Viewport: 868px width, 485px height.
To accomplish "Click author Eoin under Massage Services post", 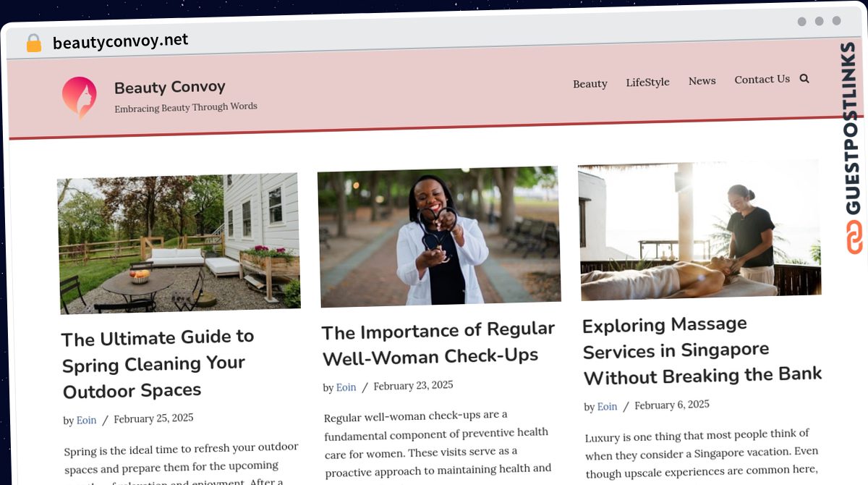I will tap(608, 407).
